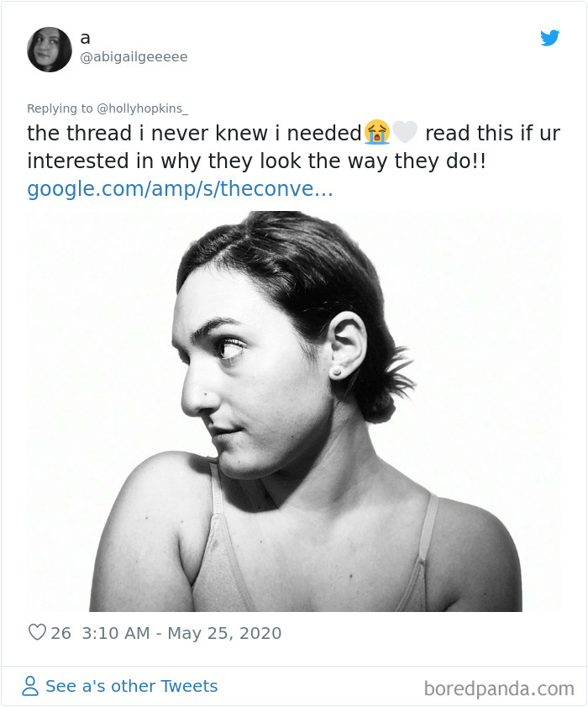This screenshot has width=588, height=707.
Task: Click the profile silhouette icon at bottom
Action: click(29, 687)
